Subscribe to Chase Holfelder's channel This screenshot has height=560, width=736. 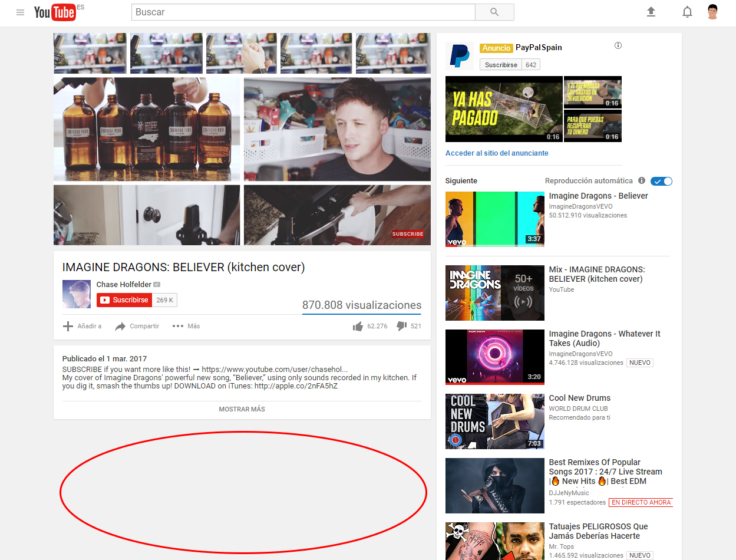point(124,299)
